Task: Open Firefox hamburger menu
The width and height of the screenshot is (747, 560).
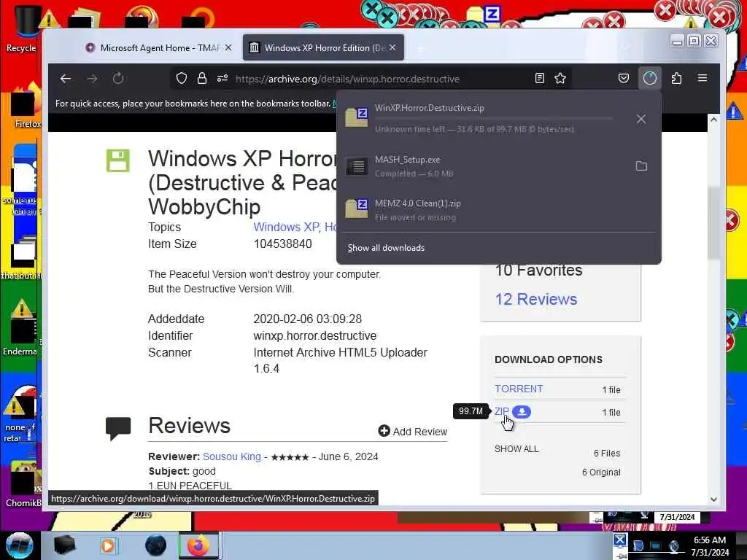Action: (x=703, y=77)
